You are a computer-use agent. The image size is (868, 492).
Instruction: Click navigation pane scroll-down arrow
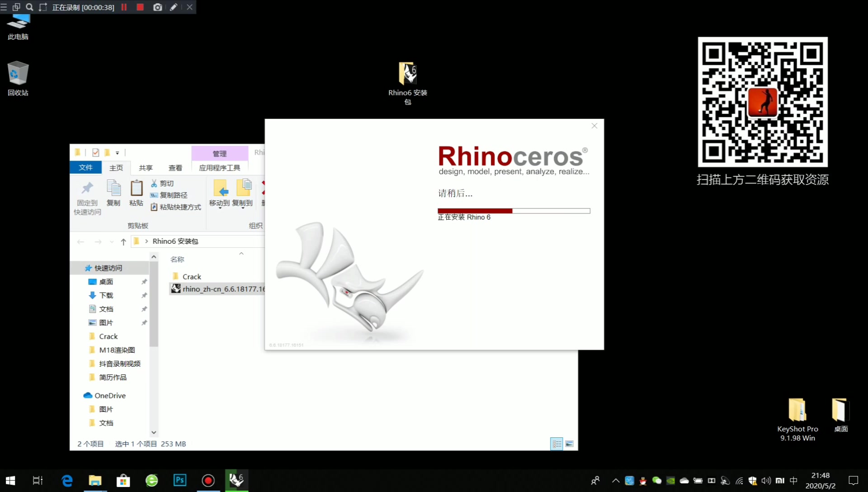[154, 432]
